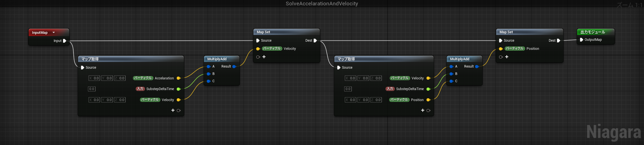Select the second Map Set node header

[530, 32]
